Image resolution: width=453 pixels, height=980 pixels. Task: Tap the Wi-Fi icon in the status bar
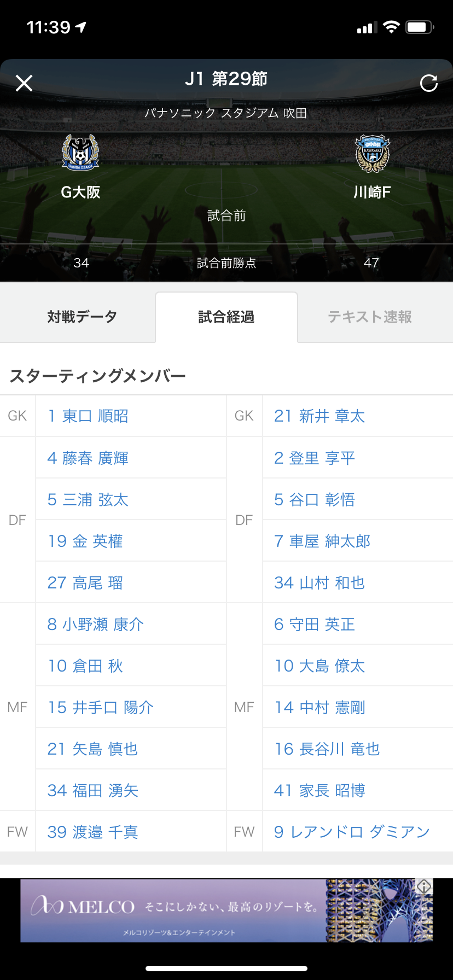tap(391, 27)
